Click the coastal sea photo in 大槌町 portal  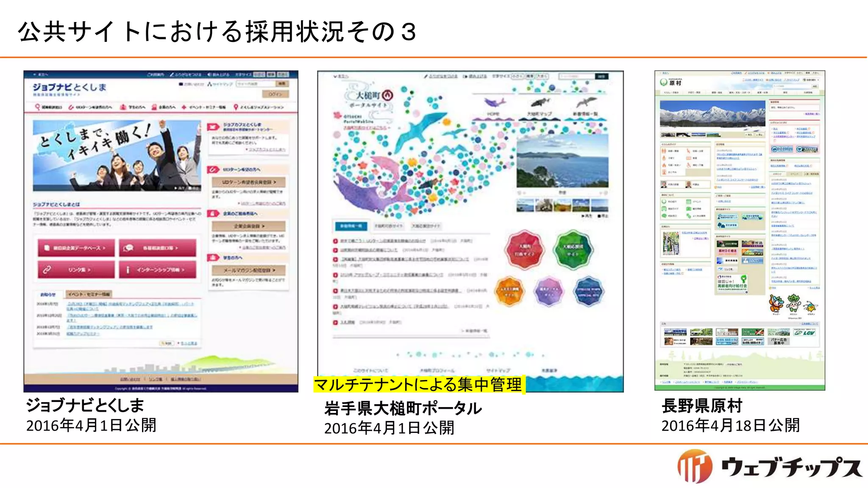point(562,161)
